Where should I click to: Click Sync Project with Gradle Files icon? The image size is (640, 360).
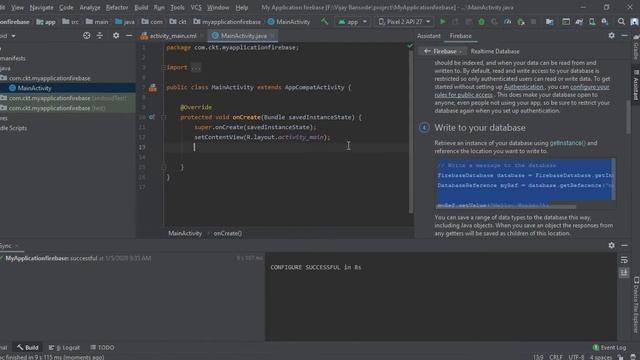579,22
